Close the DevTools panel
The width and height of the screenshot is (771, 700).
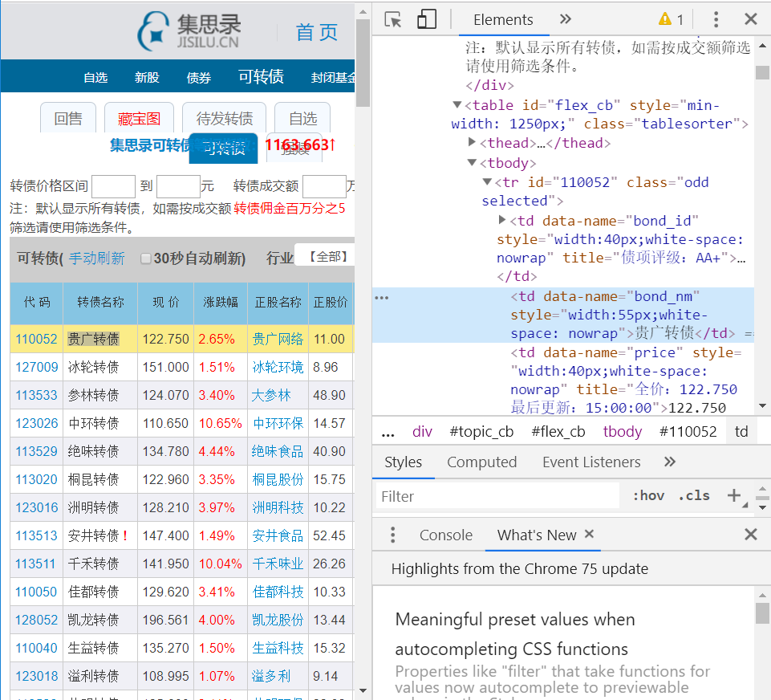click(750, 19)
